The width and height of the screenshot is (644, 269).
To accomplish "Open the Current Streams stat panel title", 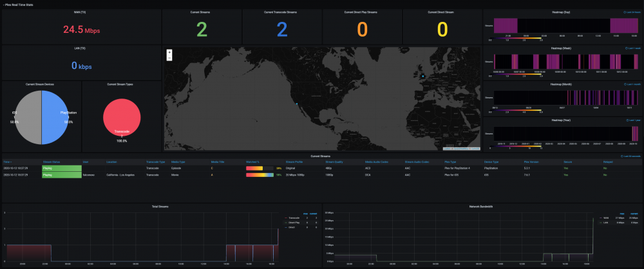I will click(201, 12).
